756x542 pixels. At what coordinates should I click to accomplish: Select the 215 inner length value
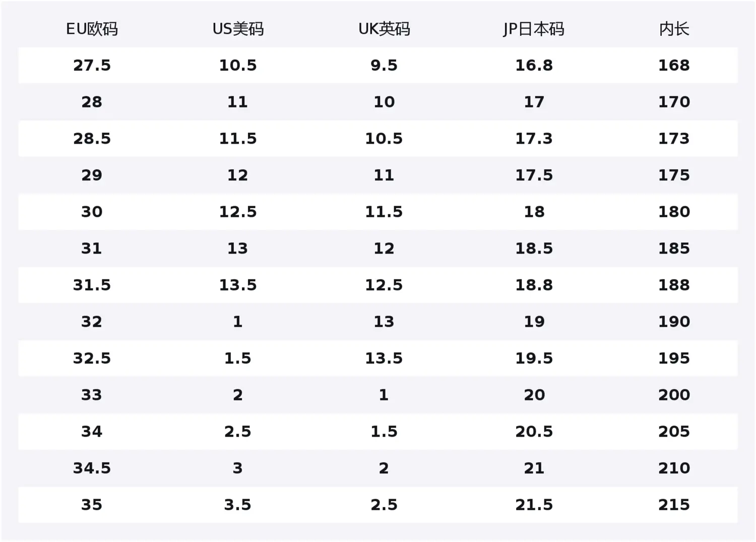674,505
